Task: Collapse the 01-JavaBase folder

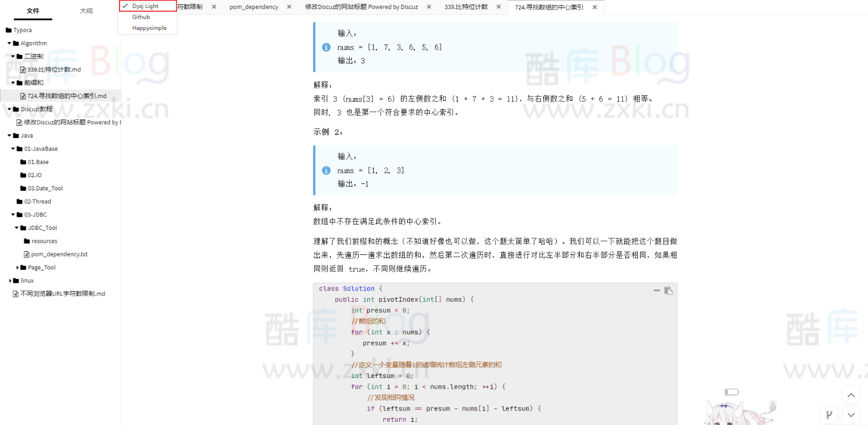Action: [x=13, y=149]
